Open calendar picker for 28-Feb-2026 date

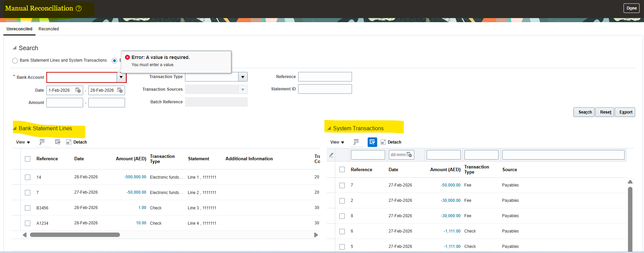[x=120, y=90]
